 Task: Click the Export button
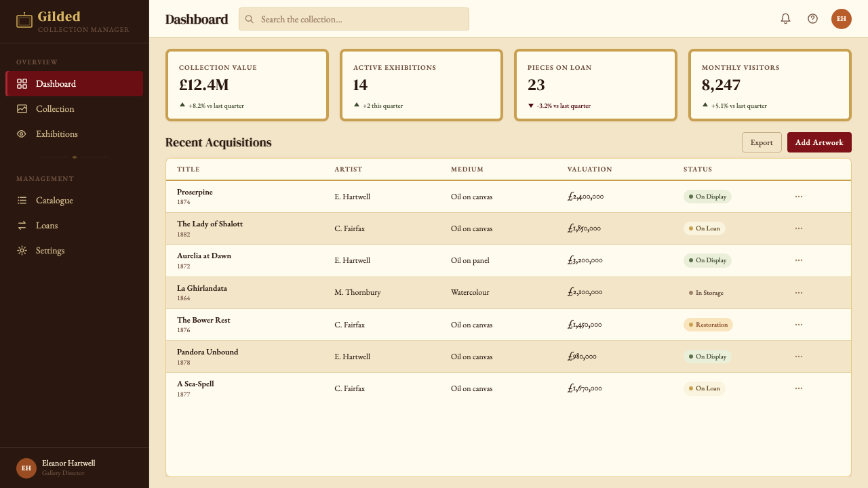[x=762, y=142]
